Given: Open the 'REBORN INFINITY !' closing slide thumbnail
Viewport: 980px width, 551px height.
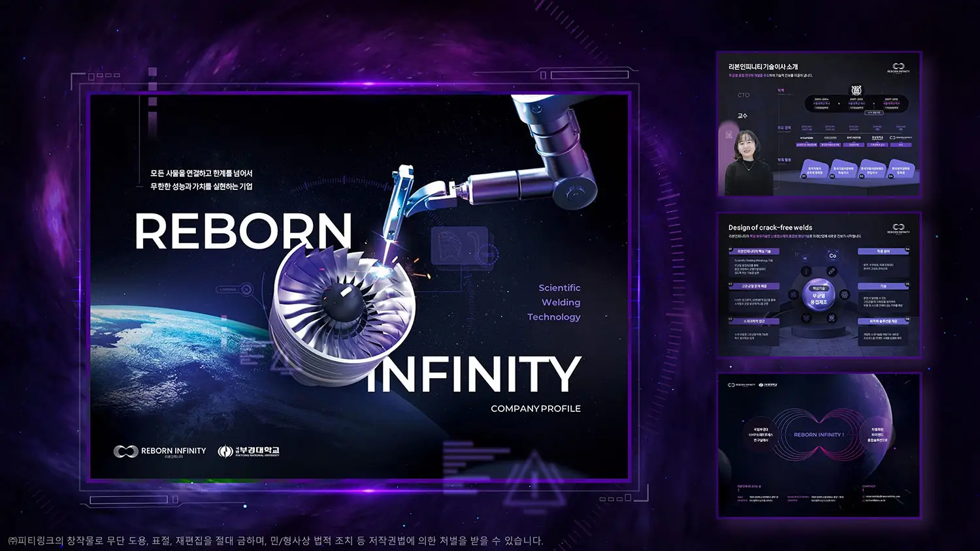Looking at the screenshot, I should 819,445.
